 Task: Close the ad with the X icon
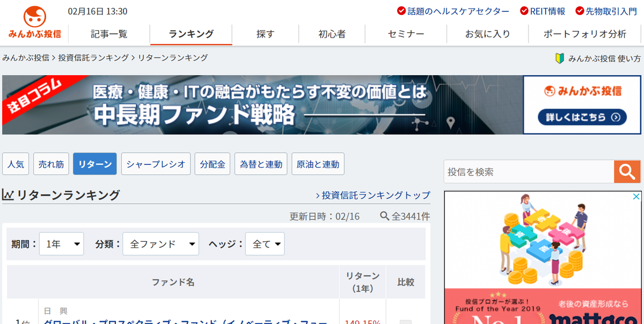click(636, 197)
